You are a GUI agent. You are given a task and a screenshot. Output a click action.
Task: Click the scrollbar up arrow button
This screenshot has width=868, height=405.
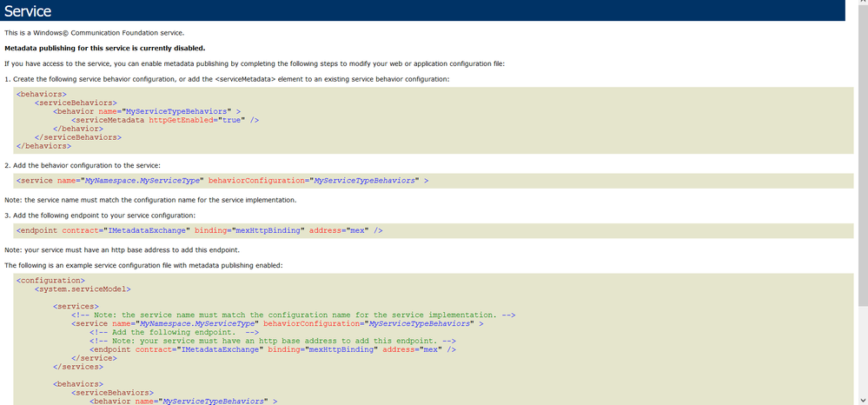[x=863, y=3]
